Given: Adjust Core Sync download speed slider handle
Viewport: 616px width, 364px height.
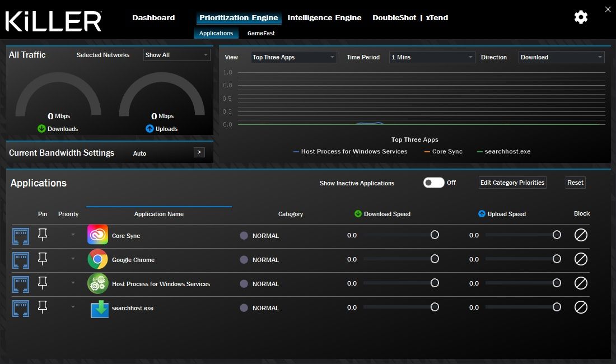Looking at the screenshot, I should pyautogui.click(x=435, y=235).
